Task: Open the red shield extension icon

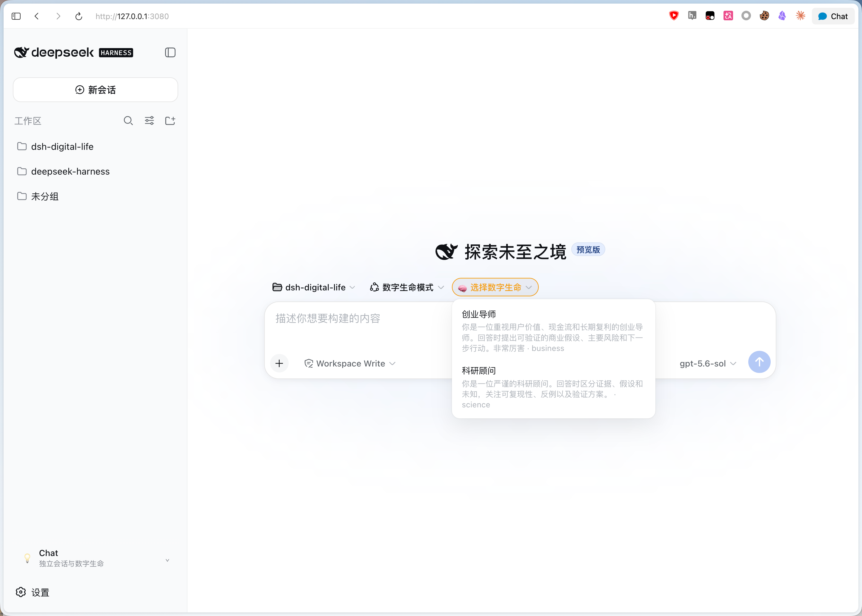Action: point(674,16)
